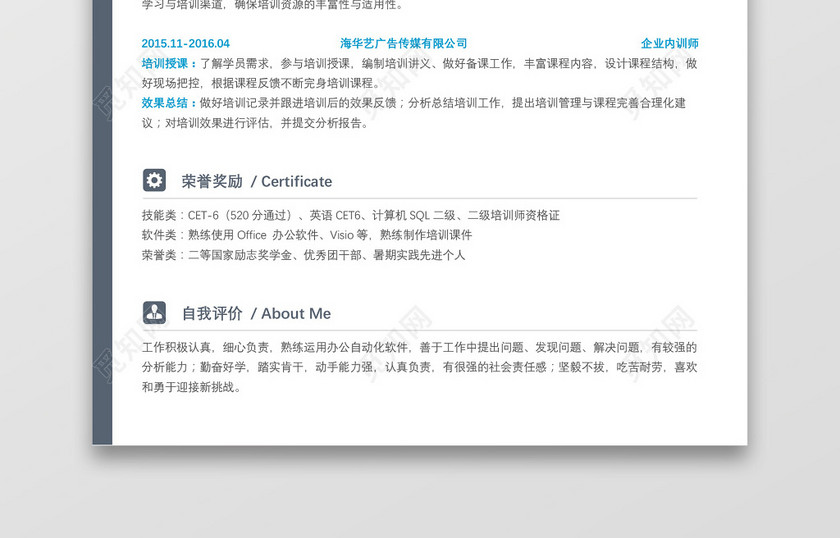The width and height of the screenshot is (840, 538).
Task: Click the person icon beside 自我评价
Action: [x=154, y=312]
